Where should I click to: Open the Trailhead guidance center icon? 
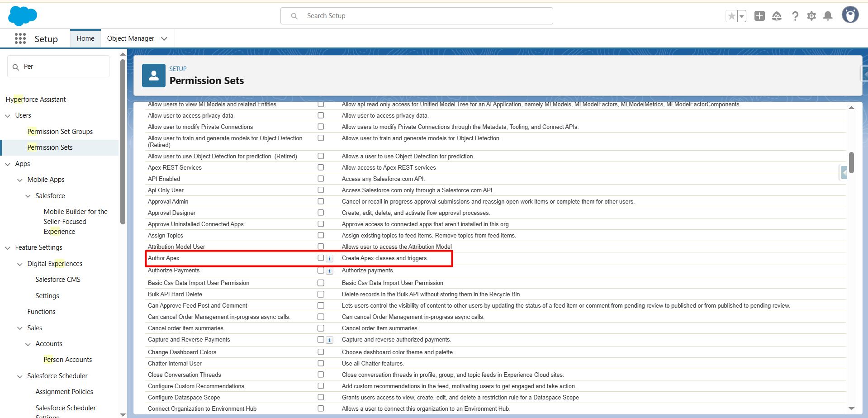point(777,16)
